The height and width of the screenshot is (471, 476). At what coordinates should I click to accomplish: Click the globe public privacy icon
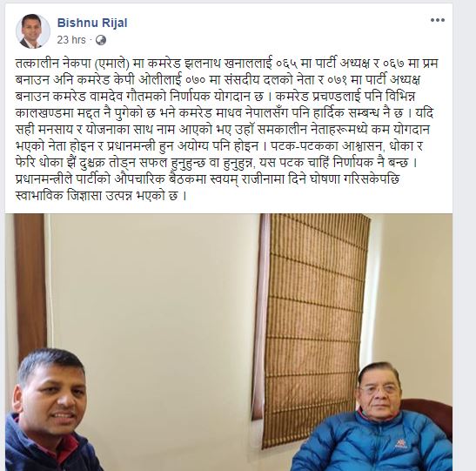coord(101,40)
